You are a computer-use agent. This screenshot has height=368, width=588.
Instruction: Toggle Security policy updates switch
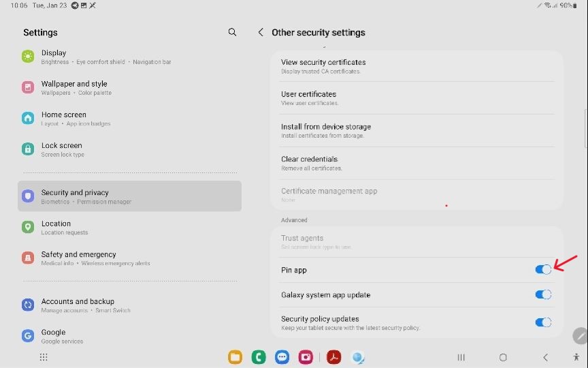click(543, 322)
